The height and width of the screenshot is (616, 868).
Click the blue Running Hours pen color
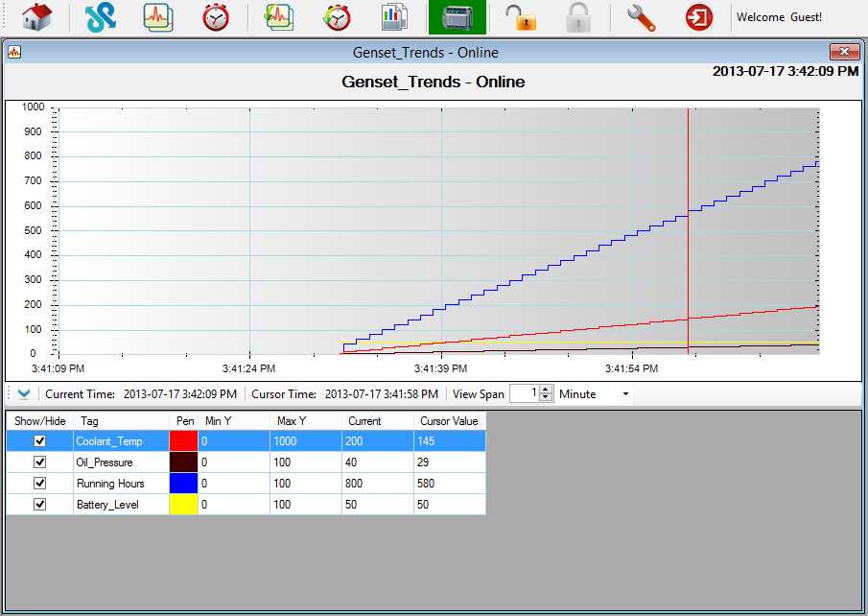(x=183, y=484)
